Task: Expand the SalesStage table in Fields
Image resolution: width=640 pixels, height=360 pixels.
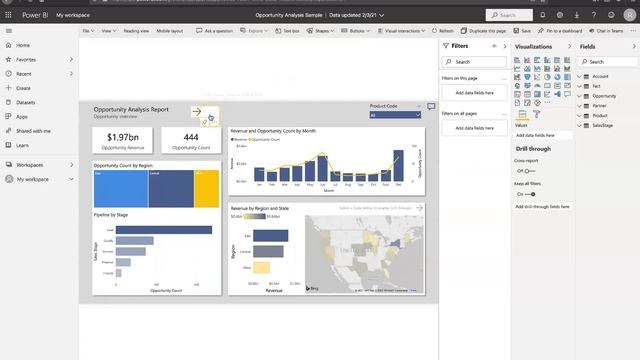Action: click(579, 125)
